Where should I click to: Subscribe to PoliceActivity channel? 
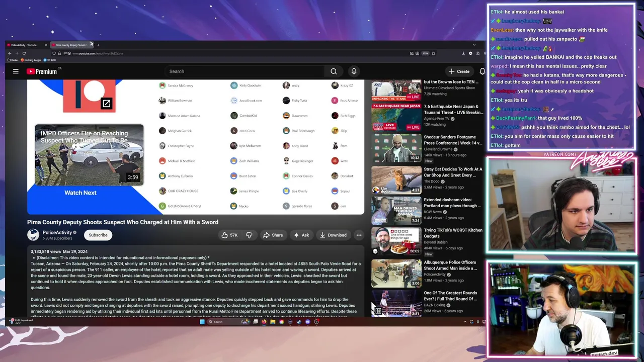point(98,235)
